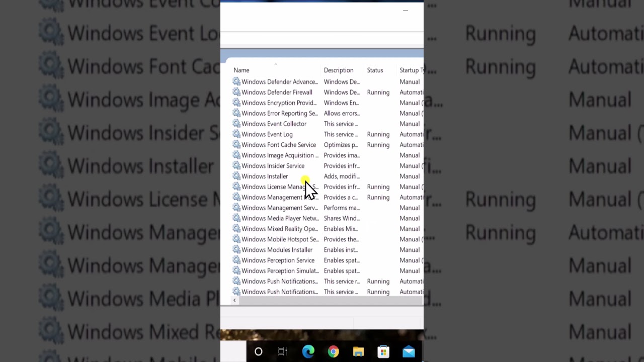Click the gear icon of Windows Mobile Hotspot Service
644x362 pixels.
tap(236, 239)
